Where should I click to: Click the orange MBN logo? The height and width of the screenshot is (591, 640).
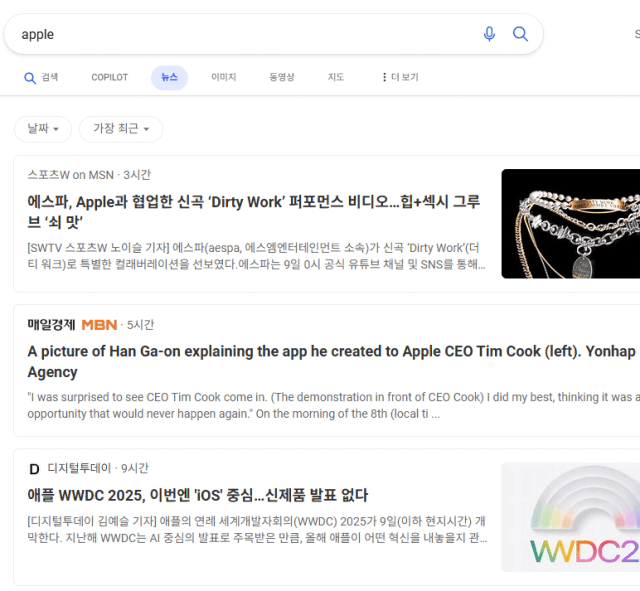pos(99,325)
